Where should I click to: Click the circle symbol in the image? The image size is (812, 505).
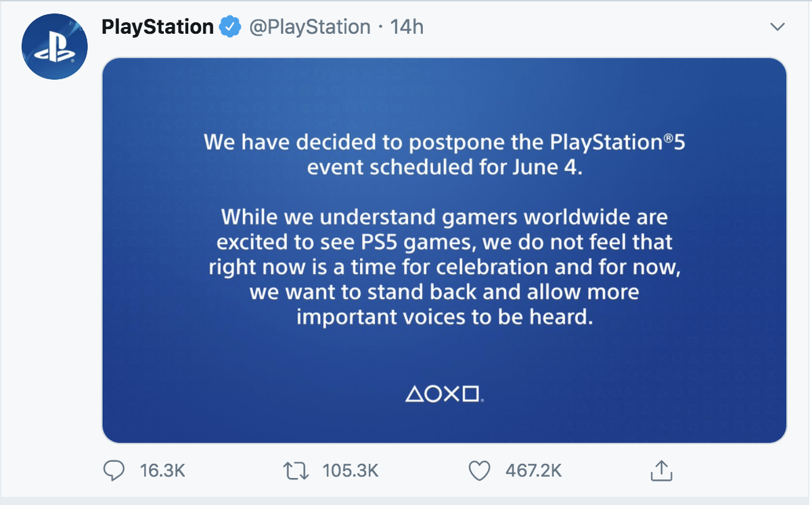[x=432, y=394]
